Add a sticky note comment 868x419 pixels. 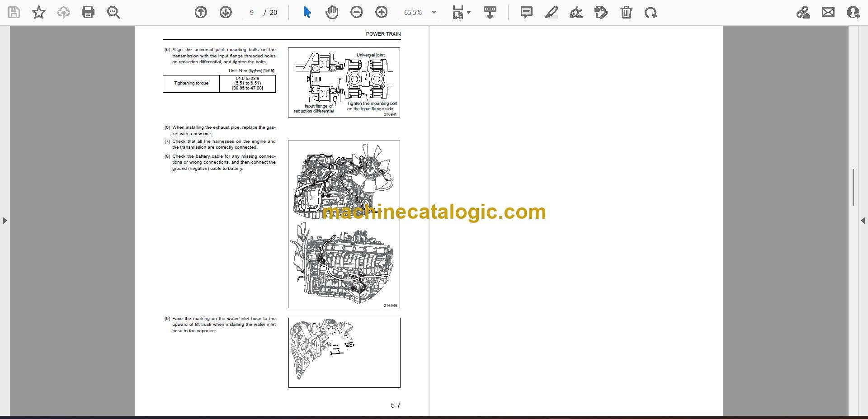pyautogui.click(x=527, y=12)
